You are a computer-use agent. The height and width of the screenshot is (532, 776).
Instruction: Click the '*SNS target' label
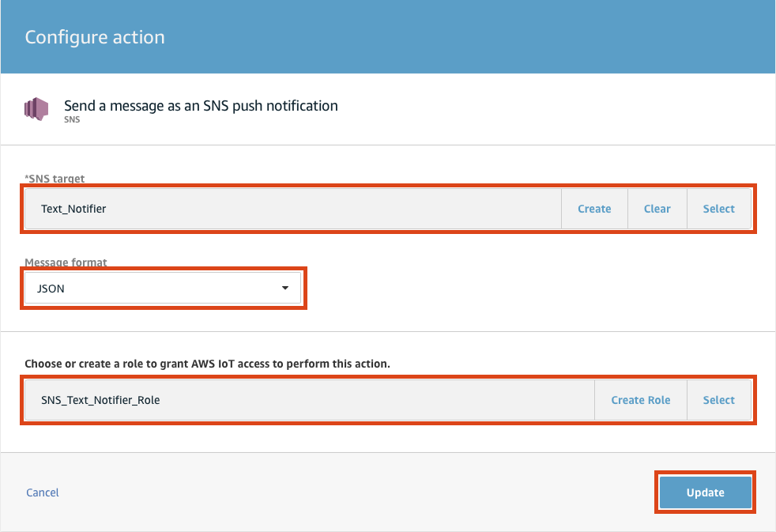[55, 179]
